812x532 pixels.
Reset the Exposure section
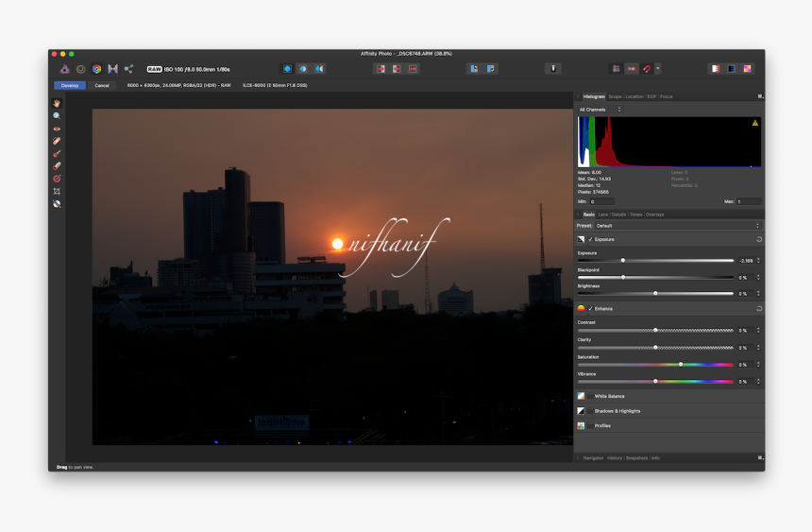(x=759, y=240)
